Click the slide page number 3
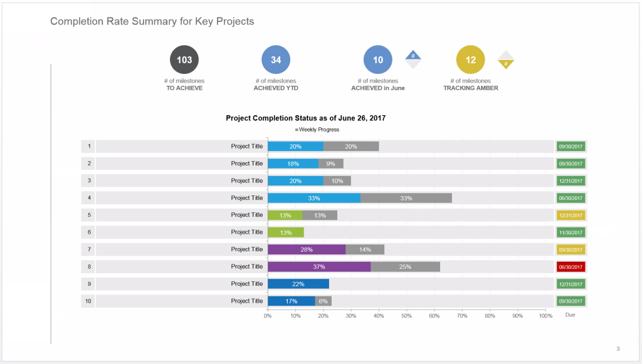This screenshot has height=364, width=642. coord(618,349)
